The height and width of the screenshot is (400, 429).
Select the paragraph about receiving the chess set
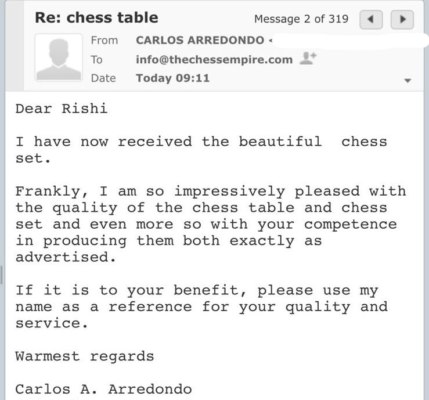[x=201, y=150]
